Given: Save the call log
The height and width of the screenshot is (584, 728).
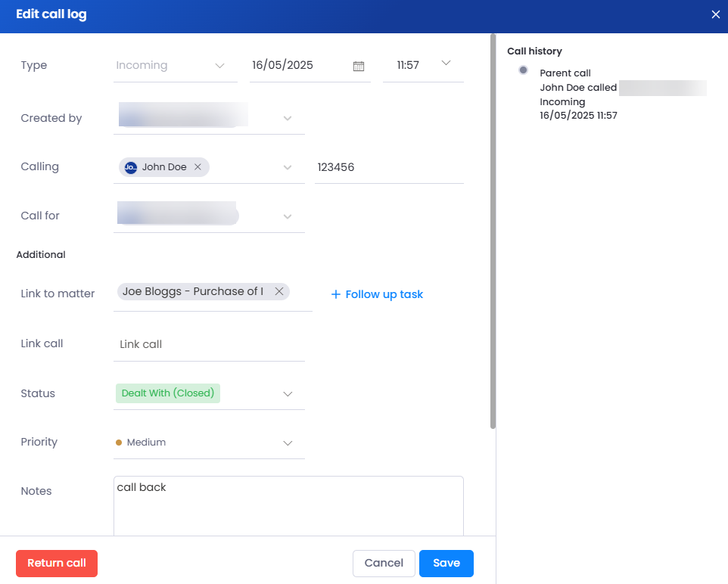Looking at the screenshot, I should [x=446, y=563].
